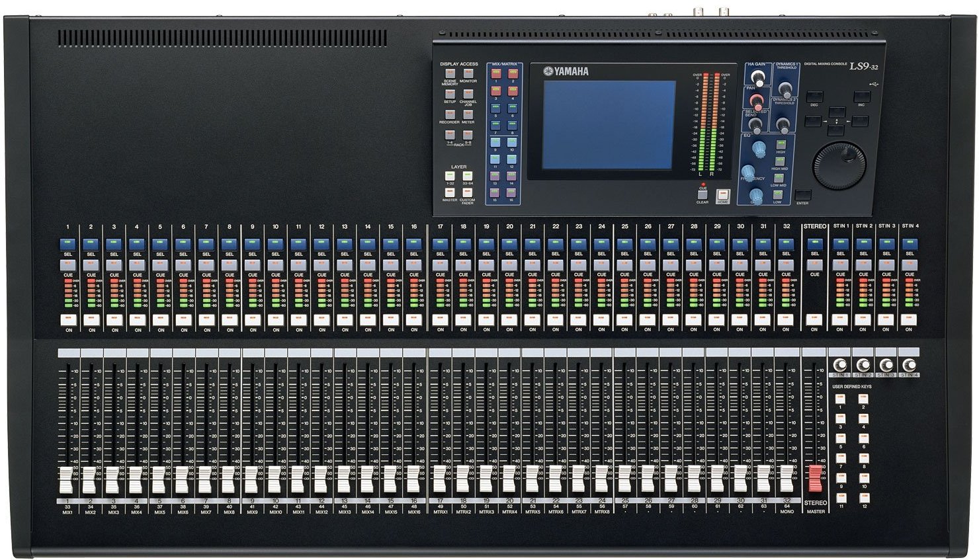Open the CHANNEL JOB display

468,94
